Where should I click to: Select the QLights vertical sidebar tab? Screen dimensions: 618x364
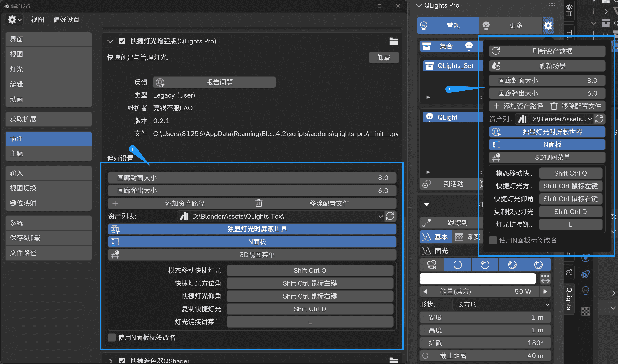point(569,299)
